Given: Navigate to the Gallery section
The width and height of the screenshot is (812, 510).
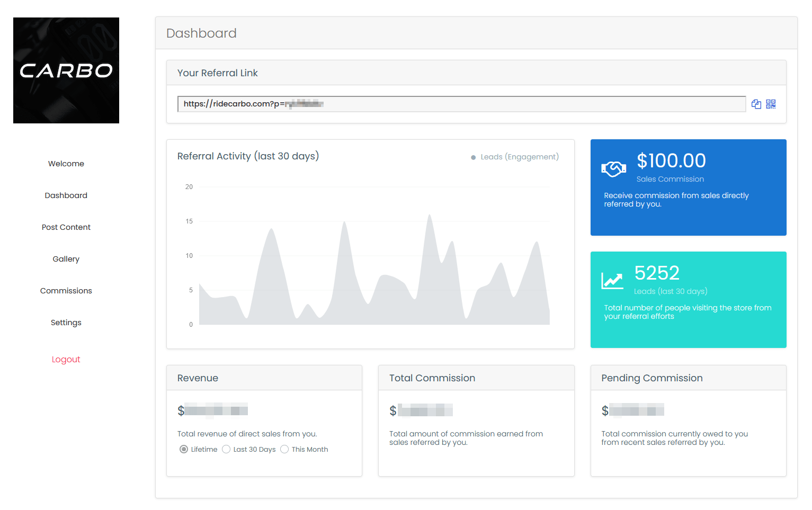Looking at the screenshot, I should (66, 259).
